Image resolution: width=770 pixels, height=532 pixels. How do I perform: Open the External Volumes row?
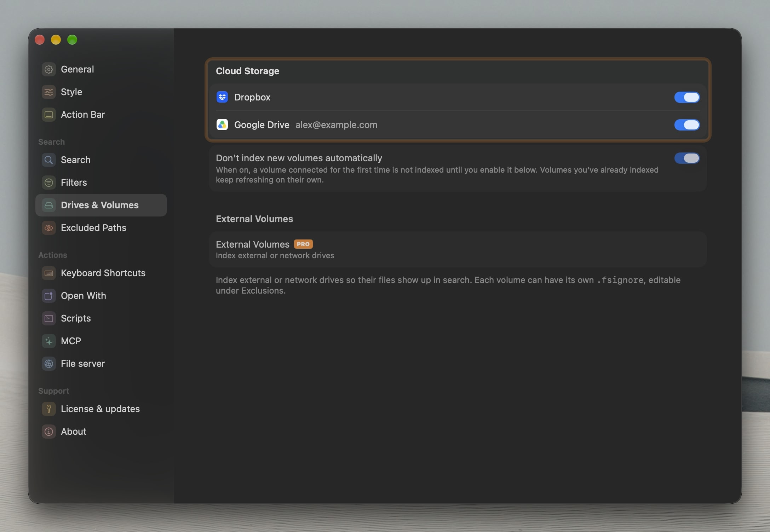coord(458,249)
